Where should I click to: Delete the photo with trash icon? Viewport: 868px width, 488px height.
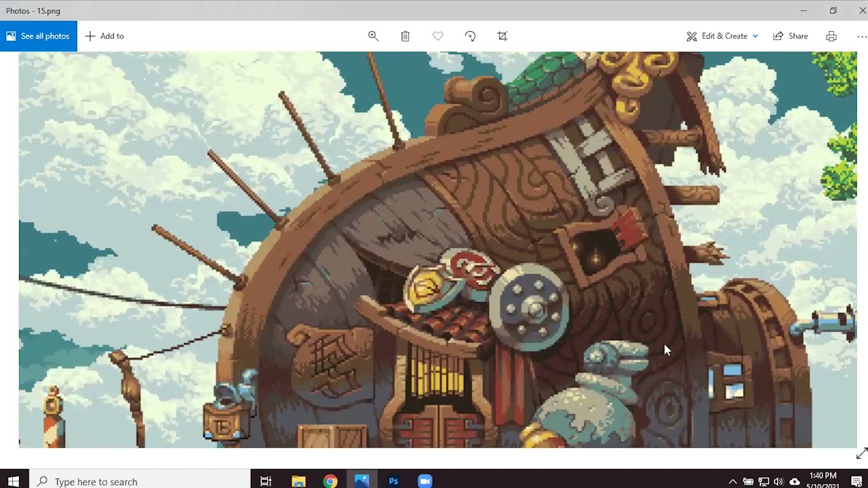tap(405, 36)
